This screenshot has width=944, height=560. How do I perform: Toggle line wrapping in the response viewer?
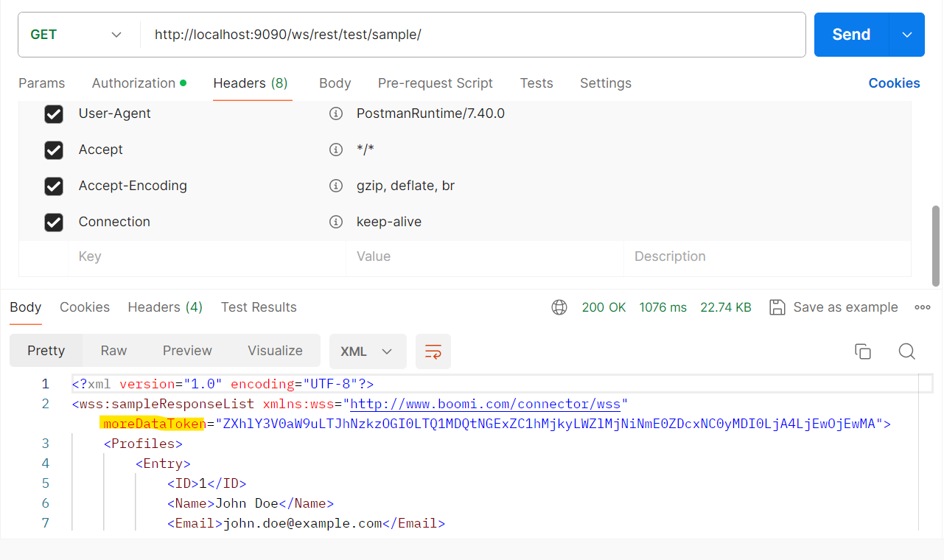click(x=433, y=351)
